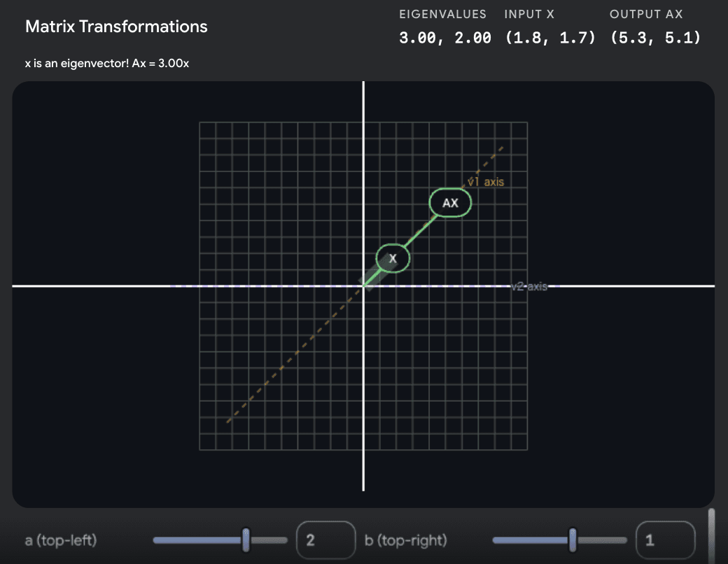
Task: Click the 'a (top-left)' slider label
Action: [61, 540]
